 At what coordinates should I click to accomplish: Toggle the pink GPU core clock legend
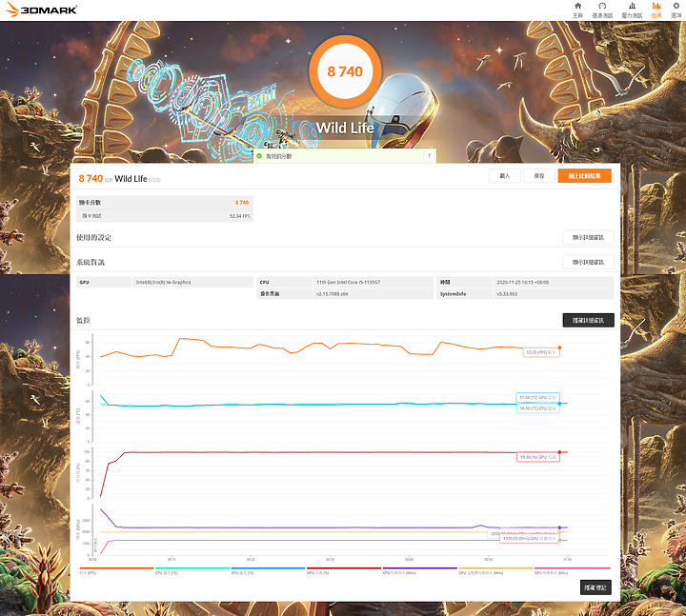[x=572, y=571]
